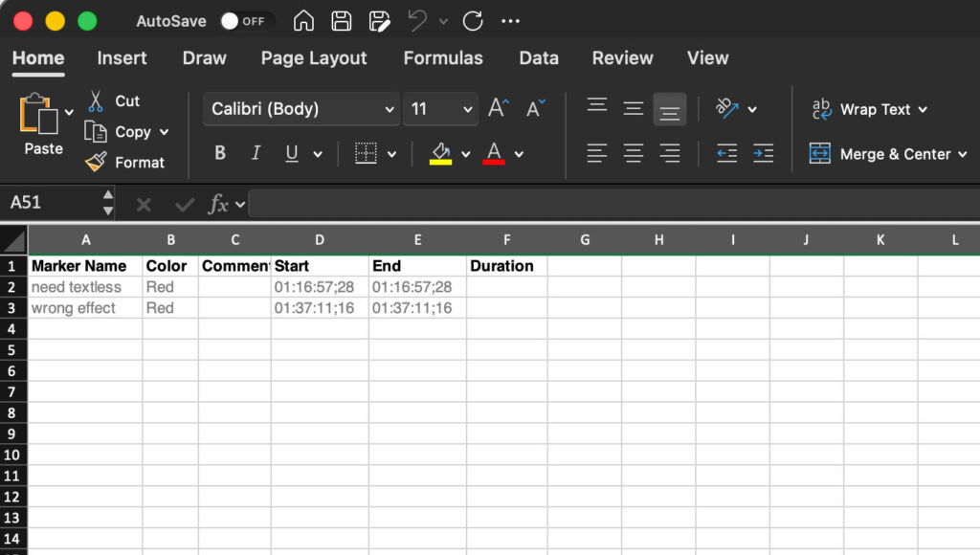Click the Save icon in title bar

coord(341,21)
